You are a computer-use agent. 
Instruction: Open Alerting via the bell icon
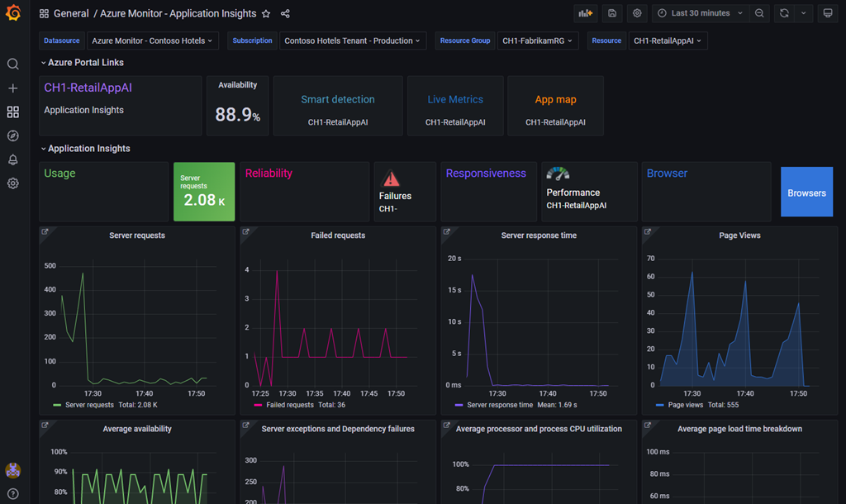12,160
